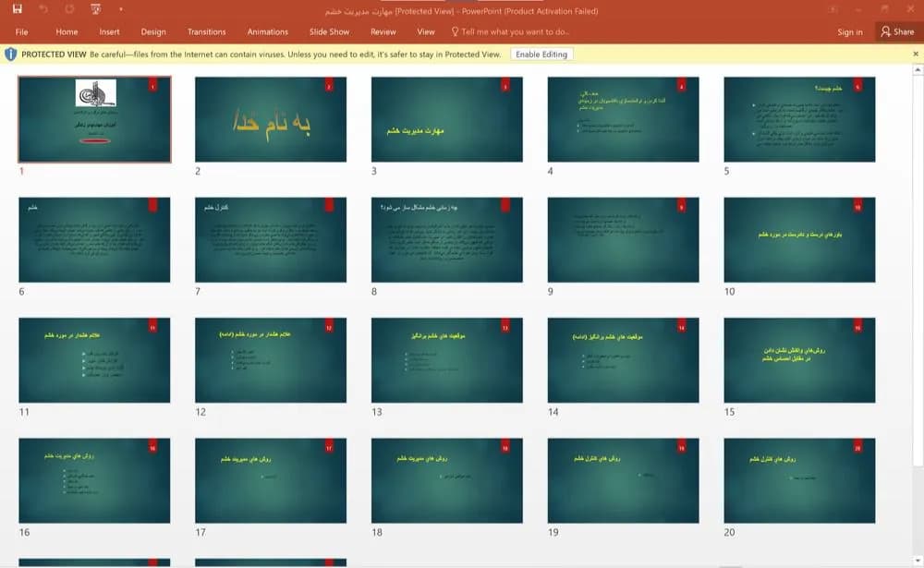Open Customize Quick Access Toolbar dropdown

pyautogui.click(x=121, y=9)
